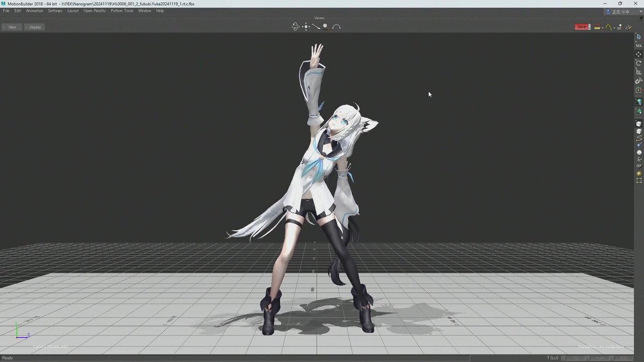Select the arrow selection tool in the right sidebar

pos(638,38)
